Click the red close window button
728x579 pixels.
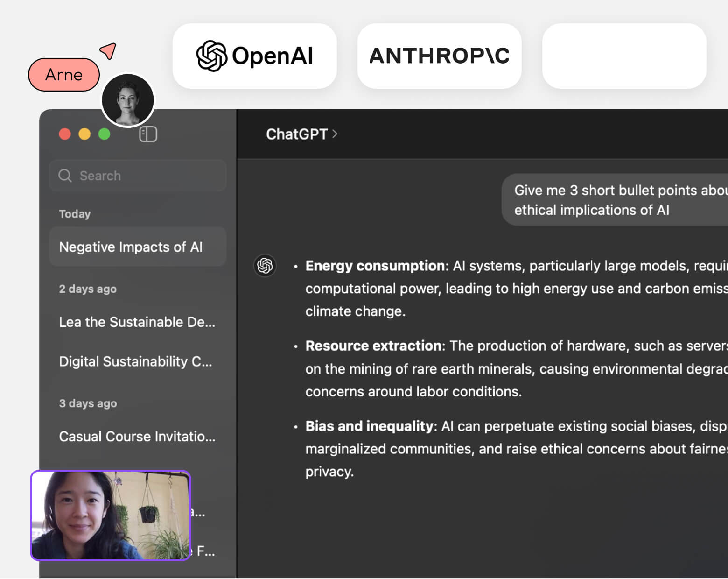click(65, 134)
